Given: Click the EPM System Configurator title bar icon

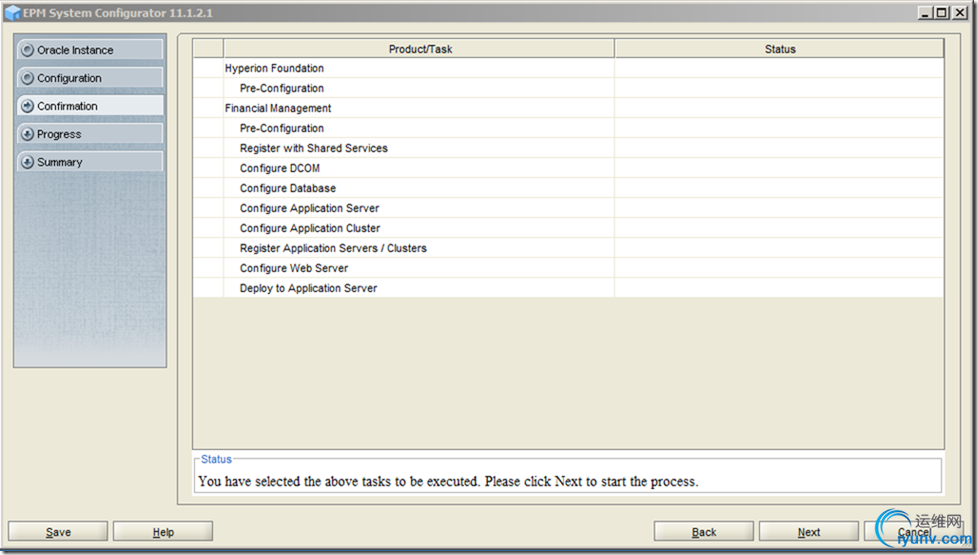Looking at the screenshot, I should (12, 13).
